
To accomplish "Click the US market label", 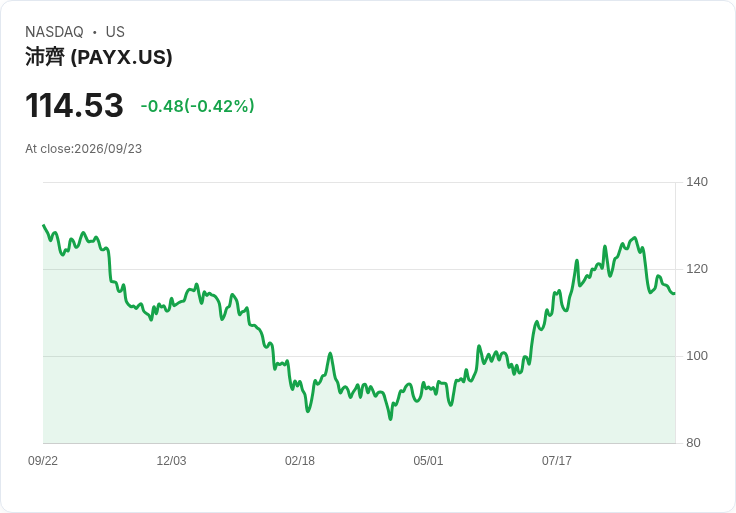I will pos(115,32).
